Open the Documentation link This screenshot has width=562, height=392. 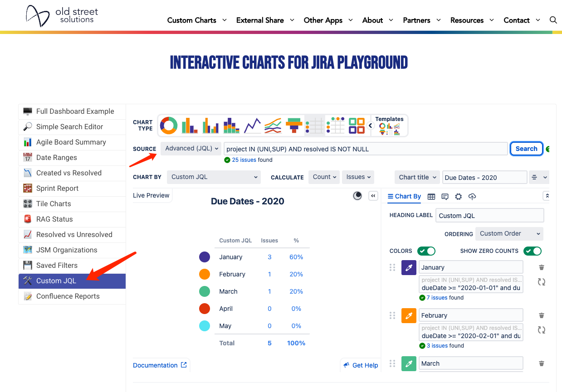tap(160, 365)
